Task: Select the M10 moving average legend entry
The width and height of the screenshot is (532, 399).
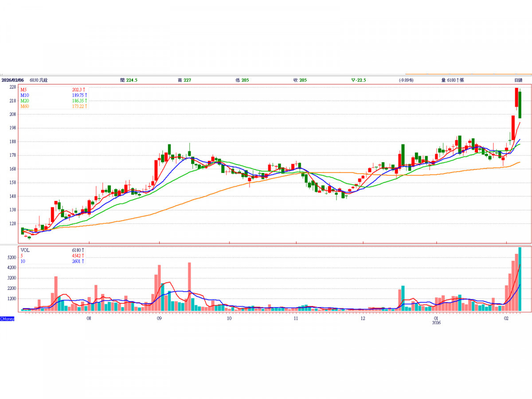Action: click(24, 95)
